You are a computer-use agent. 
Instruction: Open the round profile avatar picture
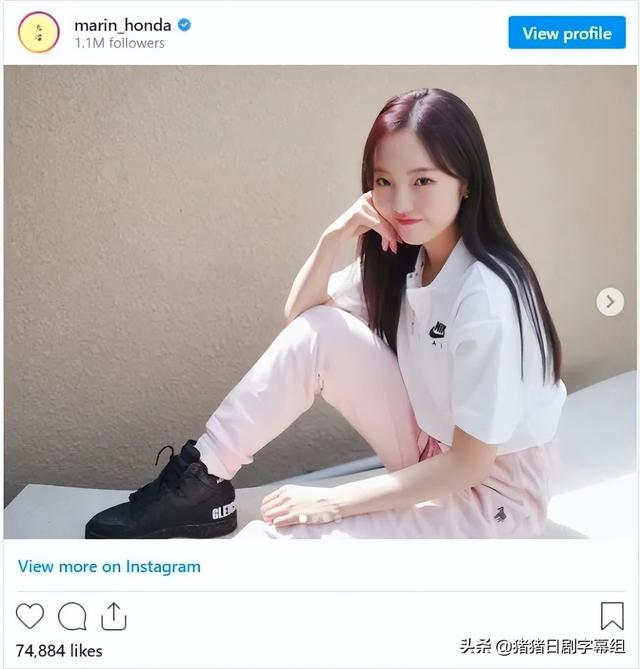[38, 32]
